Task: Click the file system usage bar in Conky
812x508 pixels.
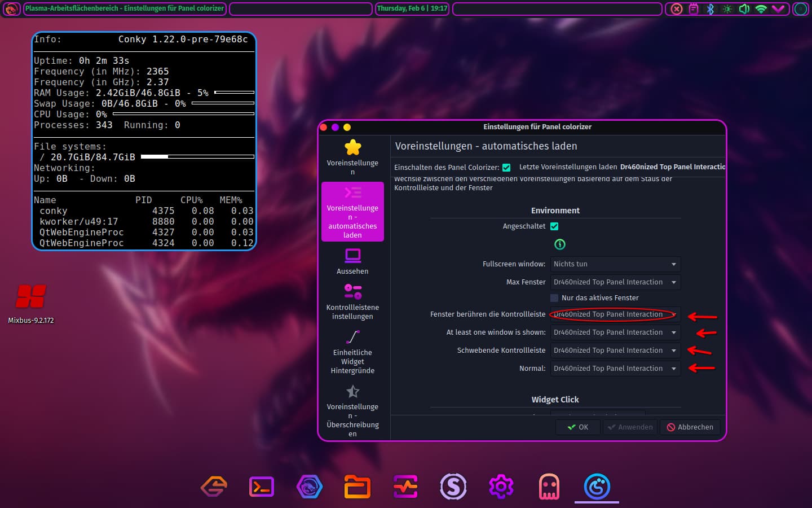Action: point(197,156)
